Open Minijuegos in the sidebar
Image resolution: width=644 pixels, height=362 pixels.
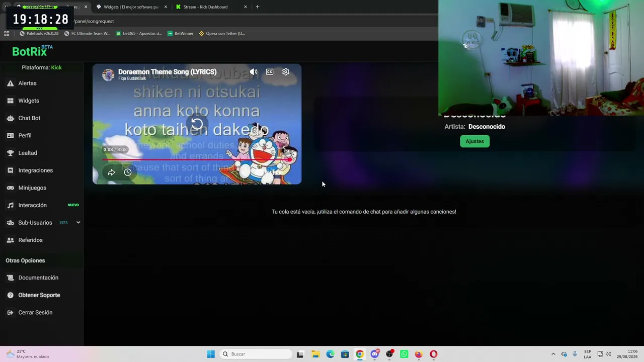[32, 188]
